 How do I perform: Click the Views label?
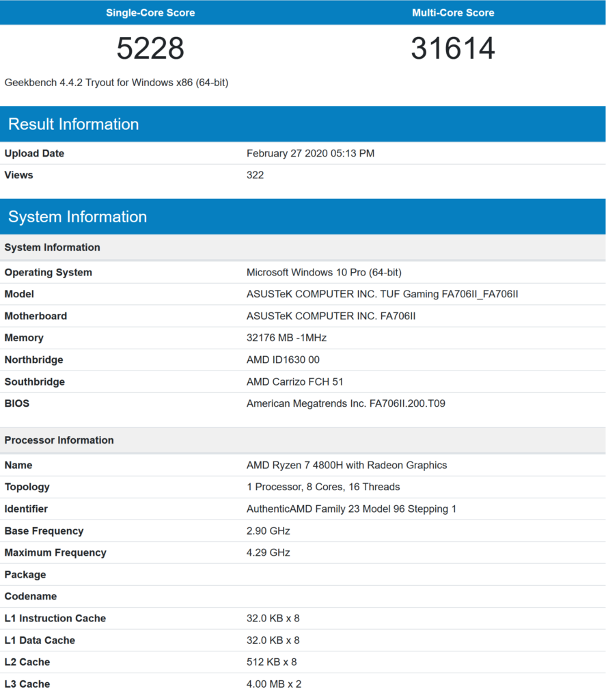click(18, 175)
